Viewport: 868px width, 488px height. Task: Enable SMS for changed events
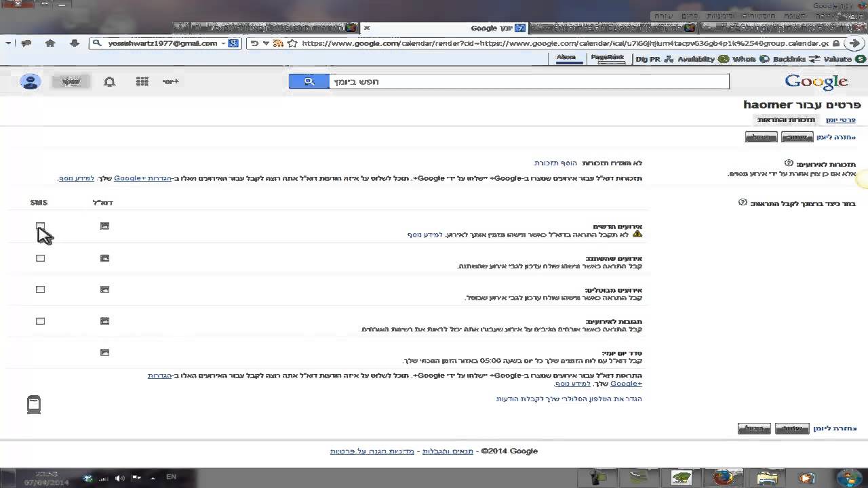click(40, 258)
